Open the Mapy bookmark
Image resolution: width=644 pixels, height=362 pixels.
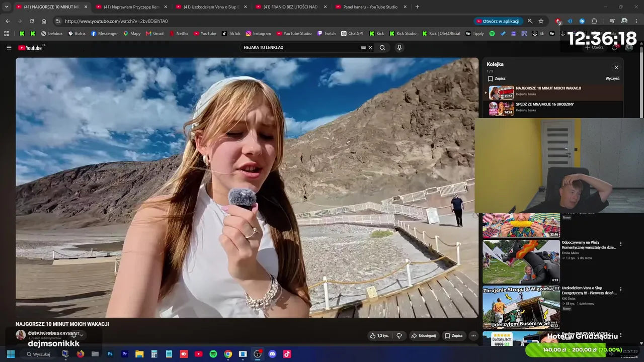(x=132, y=34)
